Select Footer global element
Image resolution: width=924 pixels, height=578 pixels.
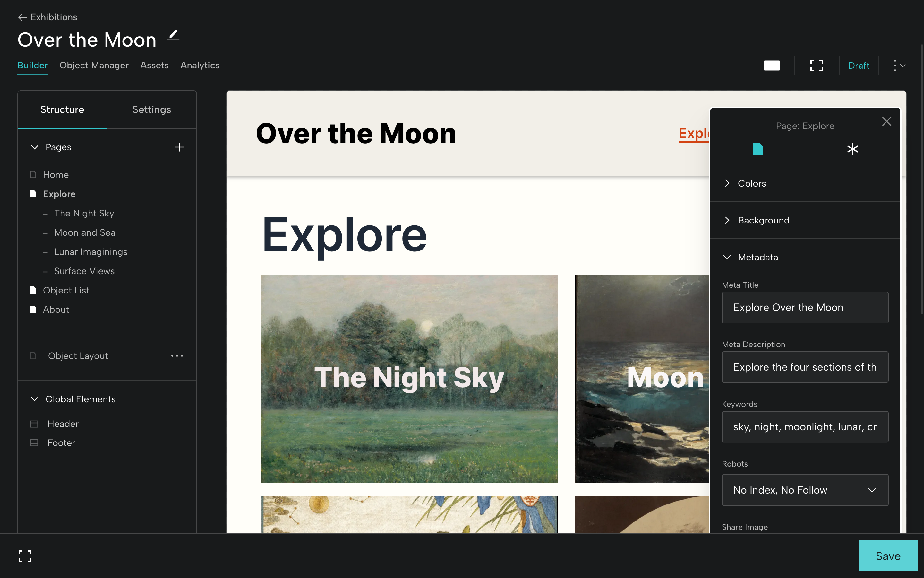click(x=61, y=443)
